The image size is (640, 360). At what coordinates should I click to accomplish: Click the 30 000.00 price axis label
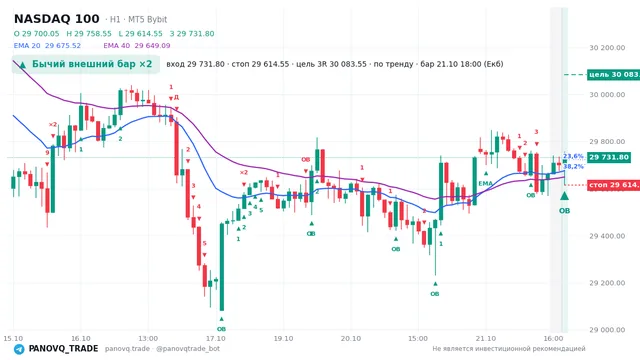click(607, 95)
